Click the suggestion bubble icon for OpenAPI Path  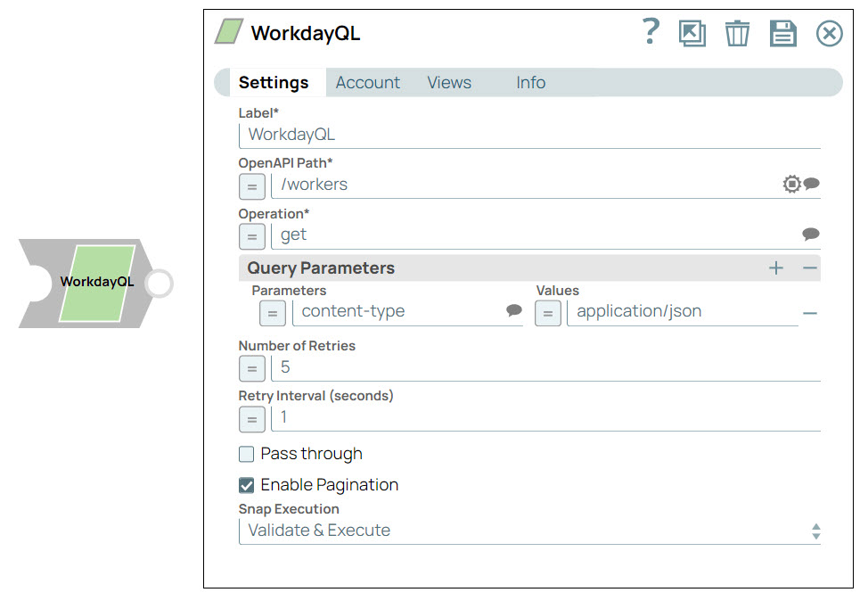[x=812, y=184]
